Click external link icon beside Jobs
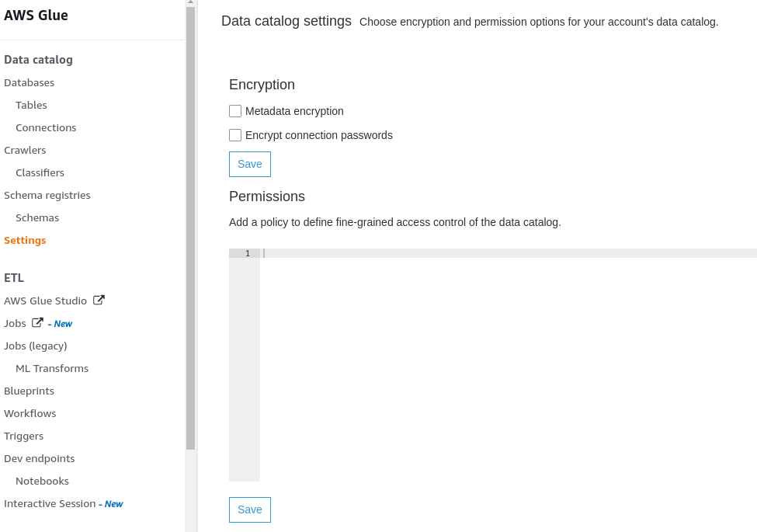 [x=37, y=323]
